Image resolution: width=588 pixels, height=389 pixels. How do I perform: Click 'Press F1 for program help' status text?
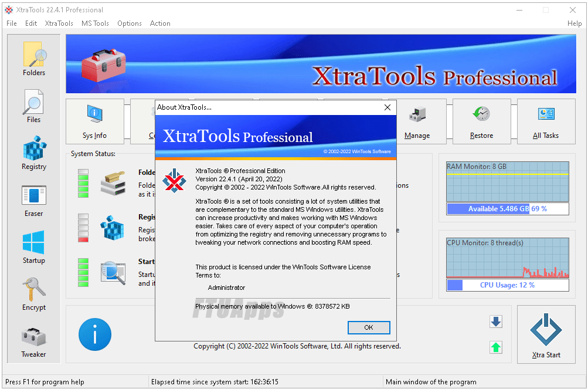[x=45, y=382]
